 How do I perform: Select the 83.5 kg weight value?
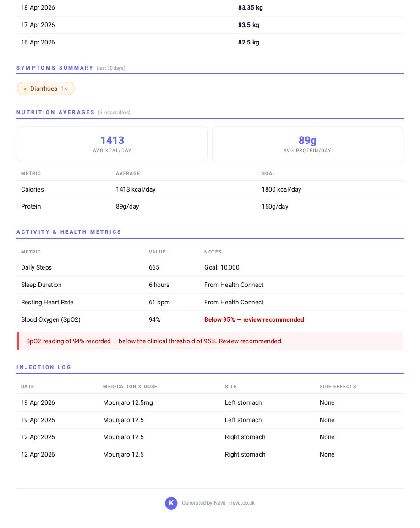tap(248, 25)
